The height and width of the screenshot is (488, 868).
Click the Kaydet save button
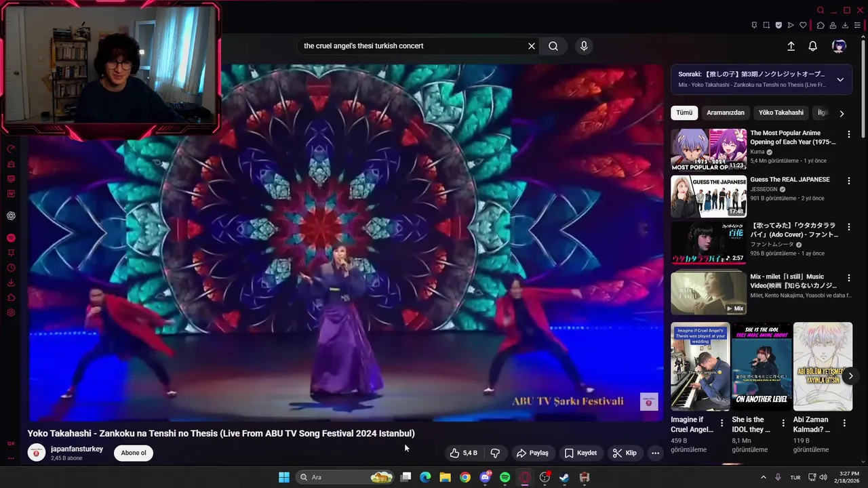click(x=580, y=453)
